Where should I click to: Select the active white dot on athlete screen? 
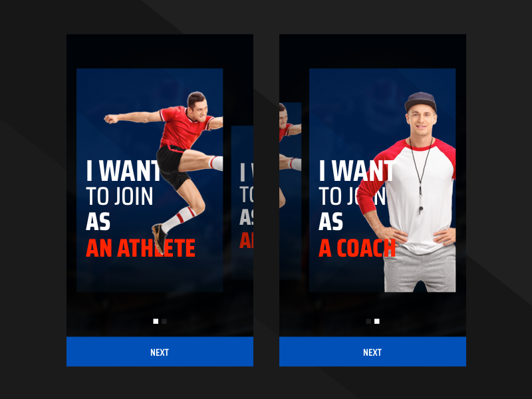click(x=156, y=321)
